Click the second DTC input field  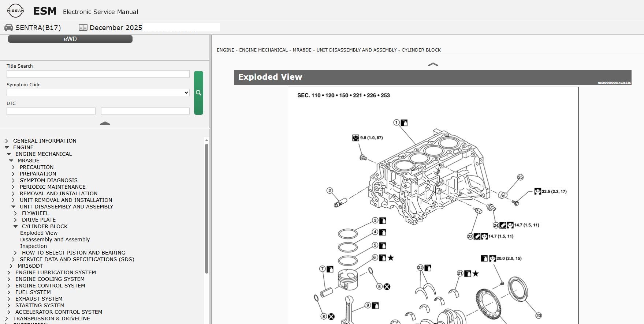145,111
